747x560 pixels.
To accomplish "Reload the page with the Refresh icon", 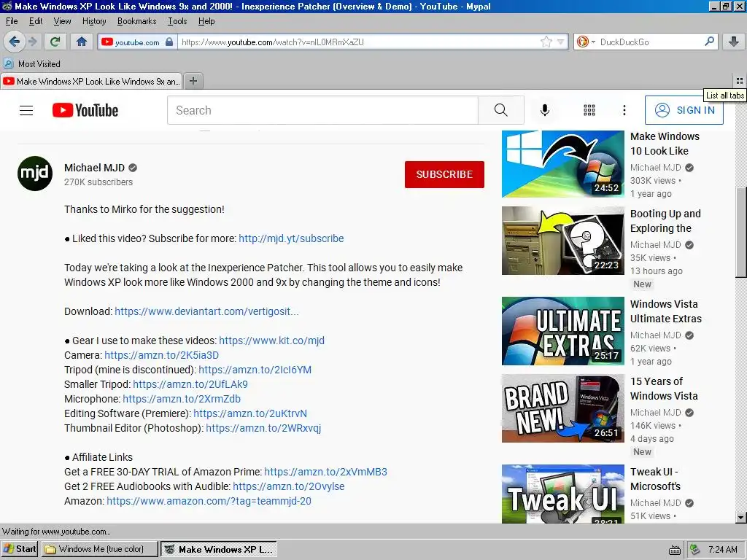I will [x=55, y=42].
